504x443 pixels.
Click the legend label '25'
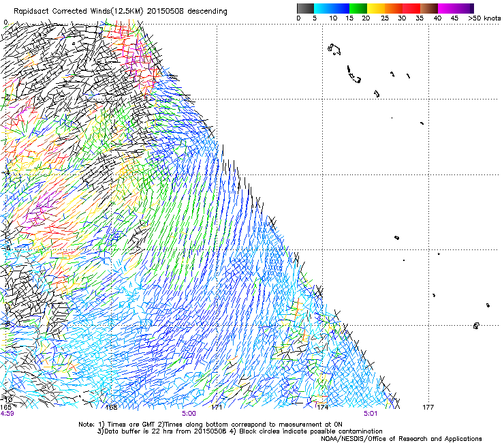pyautogui.click(x=385, y=18)
